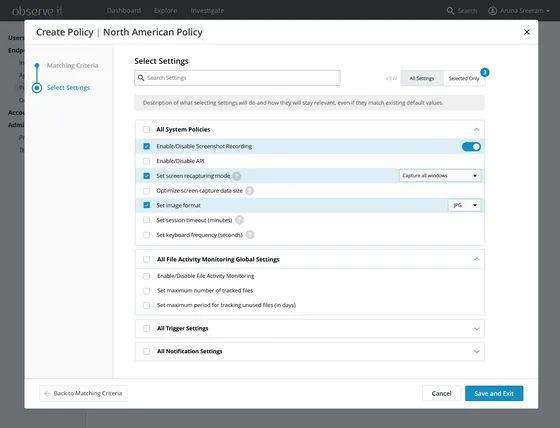Check Set keyboard frequency (seconds)
The height and width of the screenshot is (428, 560).
click(x=146, y=235)
